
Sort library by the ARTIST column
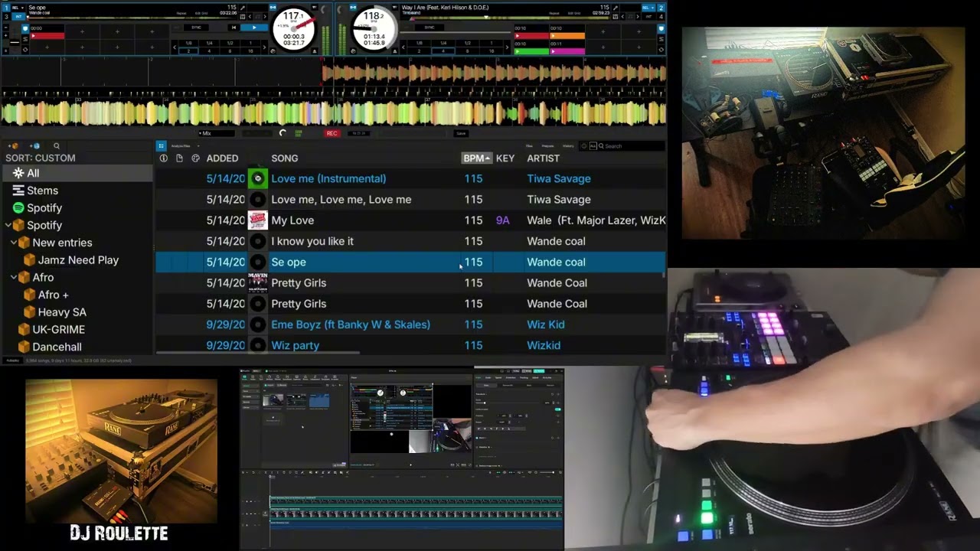point(544,158)
